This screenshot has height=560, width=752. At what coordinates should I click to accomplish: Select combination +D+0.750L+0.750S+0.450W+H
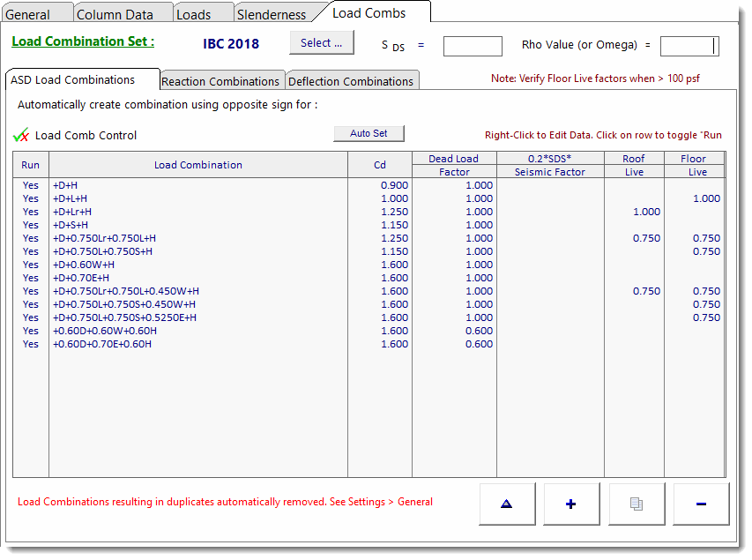tap(124, 305)
